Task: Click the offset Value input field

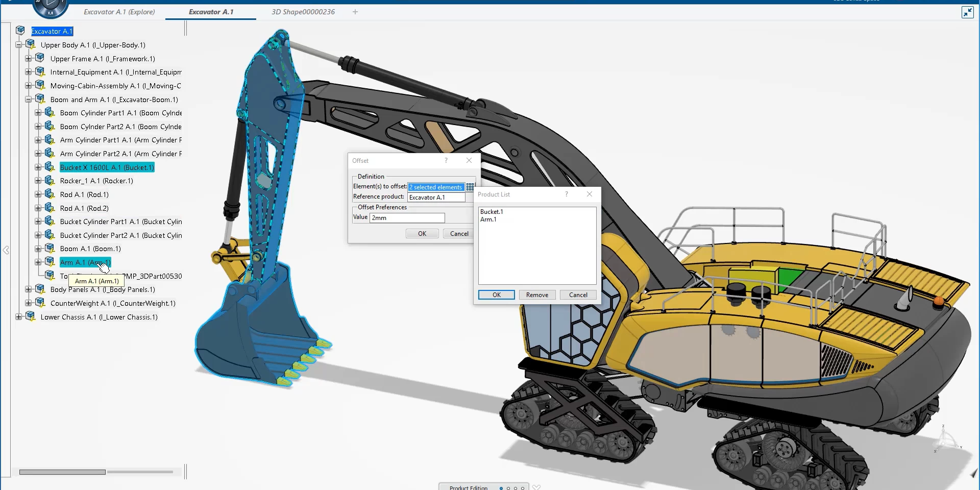Action: 407,218
